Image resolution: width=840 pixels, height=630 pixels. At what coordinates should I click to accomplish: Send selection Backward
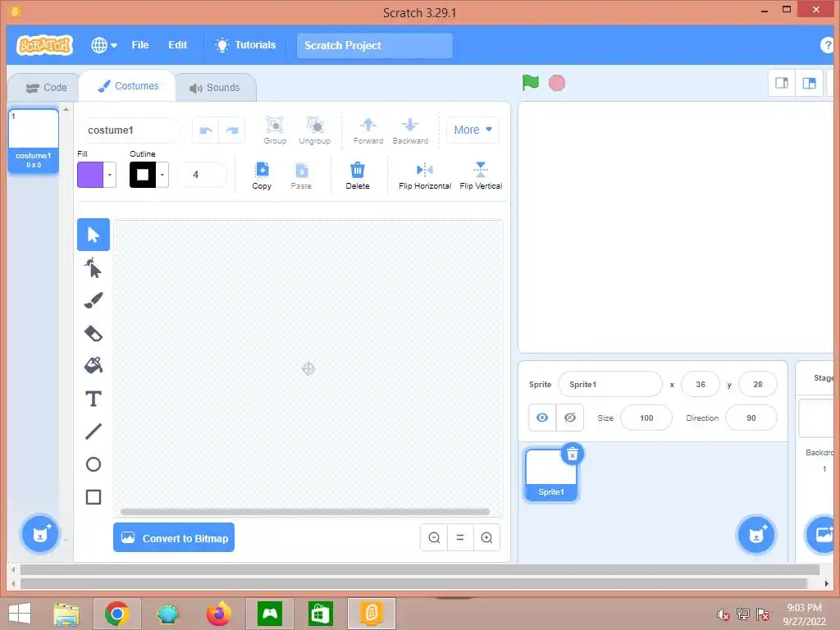pos(410,130)
